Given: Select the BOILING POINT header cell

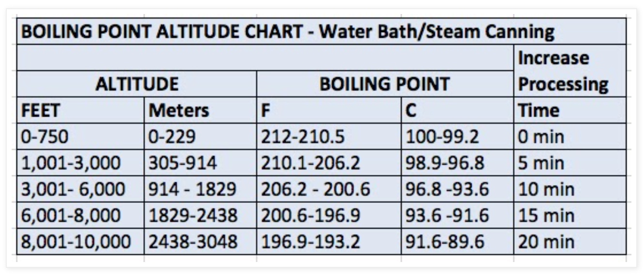Looking at the screenshot, I should click(x=385, y=84).
